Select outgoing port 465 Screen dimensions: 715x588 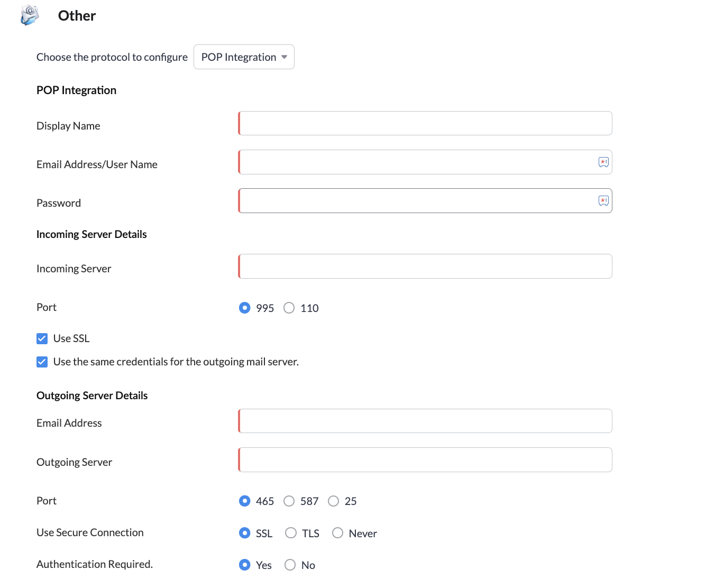pos(244,501)
